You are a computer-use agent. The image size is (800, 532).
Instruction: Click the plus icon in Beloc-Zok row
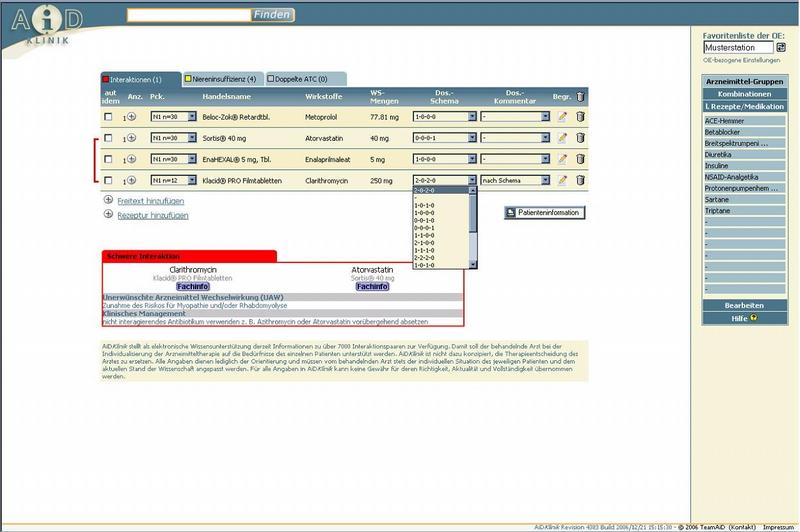coord(132,116)
